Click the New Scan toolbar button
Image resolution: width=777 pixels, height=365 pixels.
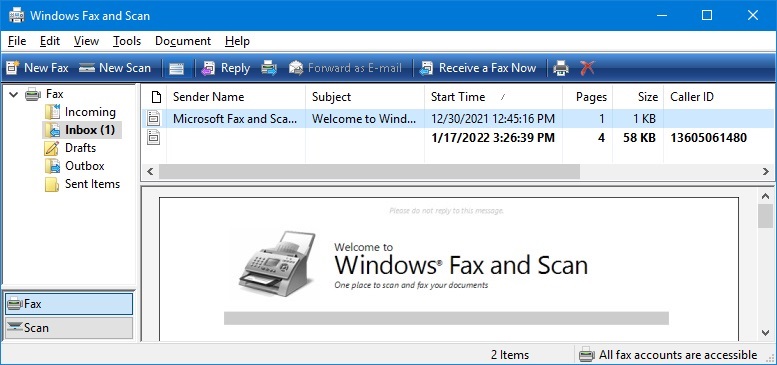pos(115,68)
